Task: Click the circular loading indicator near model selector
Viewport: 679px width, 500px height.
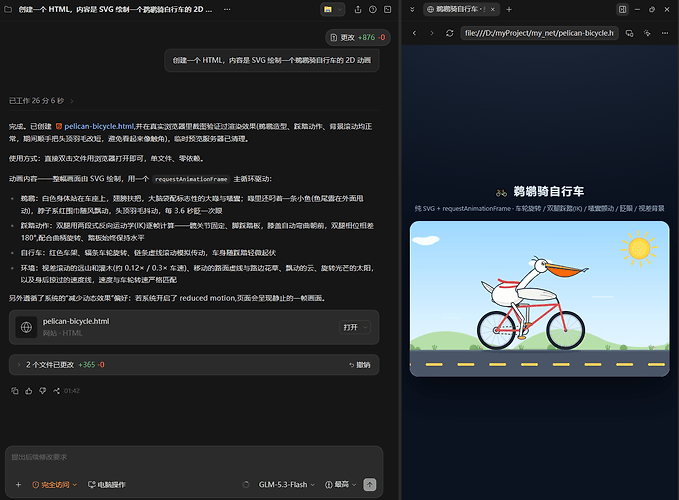Action: (x=246, y=484)
